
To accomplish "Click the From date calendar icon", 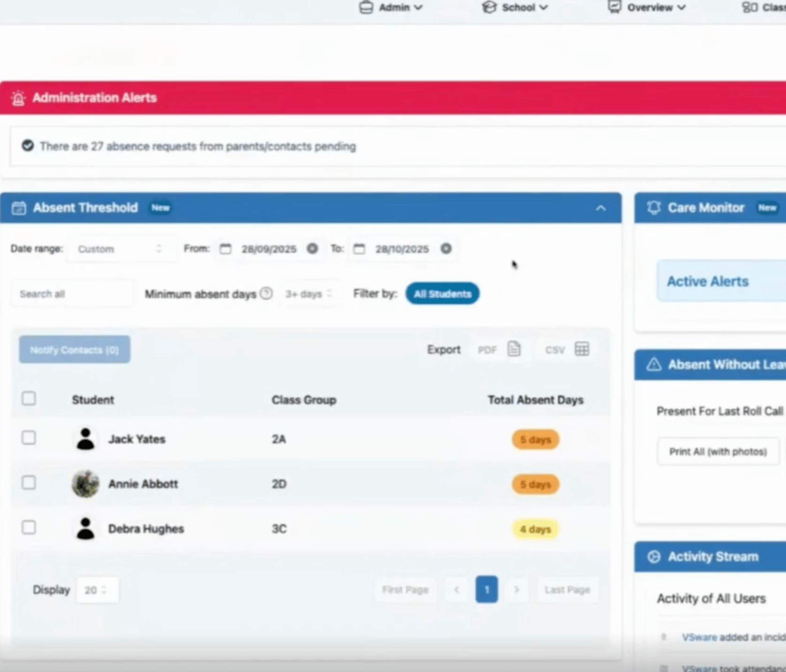I will click(x=225, y=249).
